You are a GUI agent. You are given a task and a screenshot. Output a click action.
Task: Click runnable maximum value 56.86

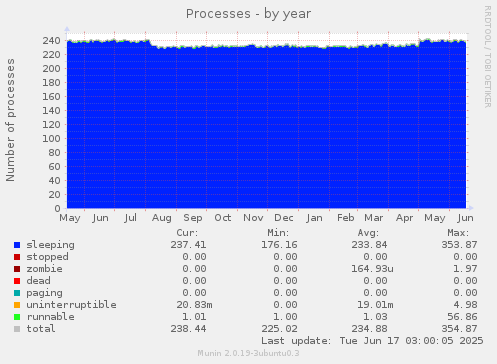coord(462,317)
